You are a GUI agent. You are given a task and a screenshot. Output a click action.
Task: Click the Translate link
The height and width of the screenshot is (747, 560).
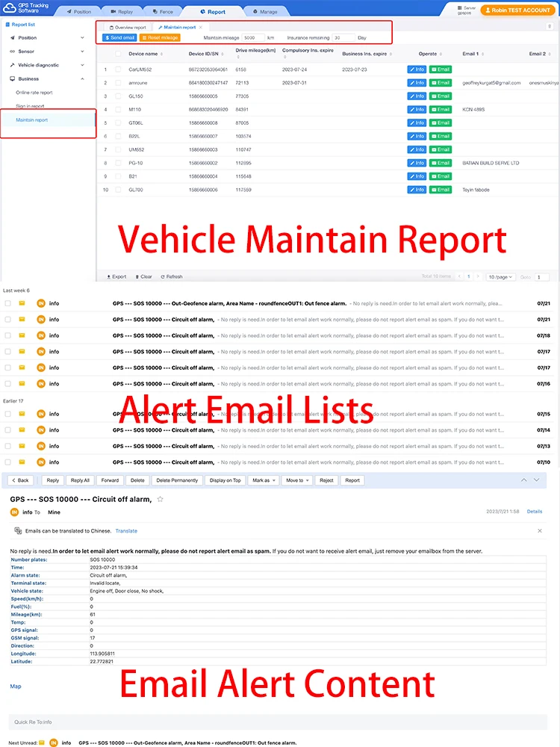tap(126, 530)
